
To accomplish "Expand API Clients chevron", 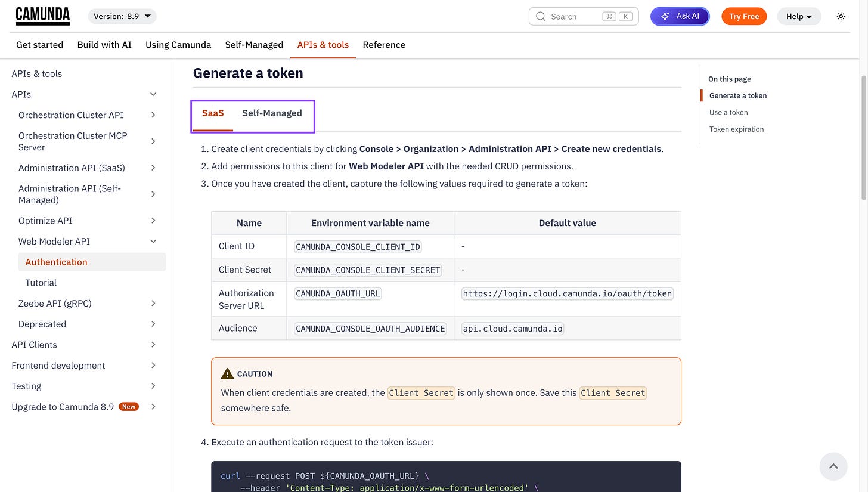I will click(x=153, y=345).
